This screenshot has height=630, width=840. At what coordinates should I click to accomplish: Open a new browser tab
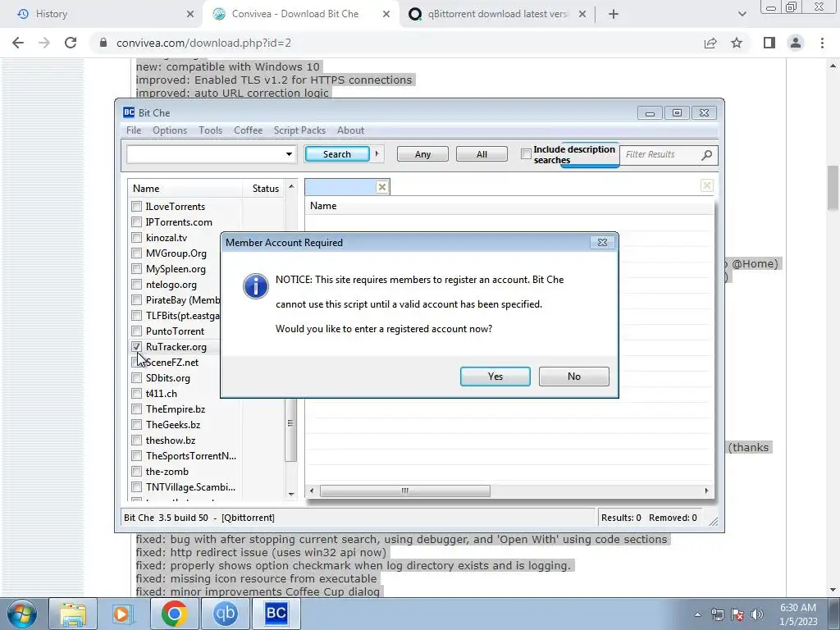614,15
